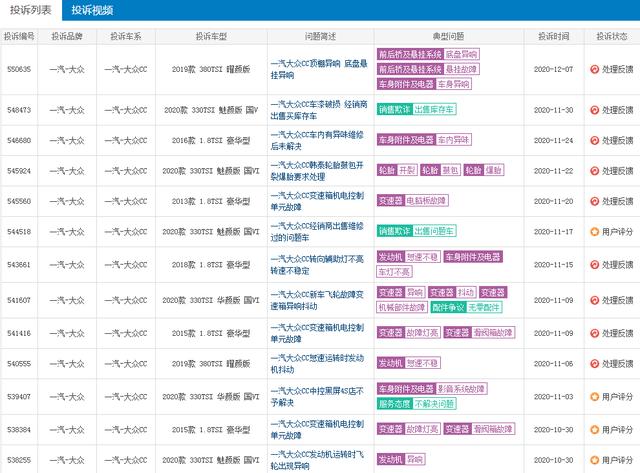
Task: Click the date 2020-11-22
Action: (553, 171)
